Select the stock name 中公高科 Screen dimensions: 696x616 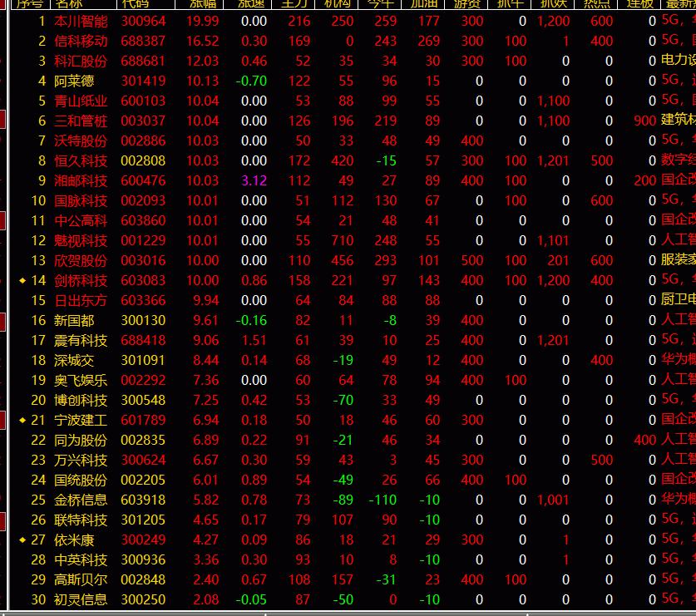coord(81,220)
